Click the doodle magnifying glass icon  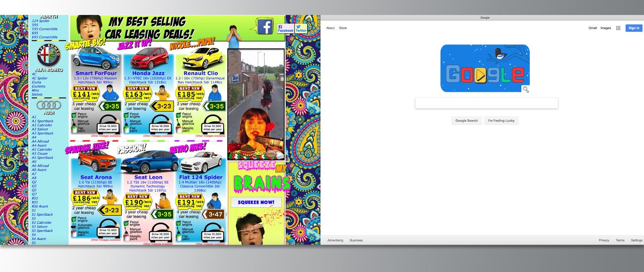click(x=526, y=89)
